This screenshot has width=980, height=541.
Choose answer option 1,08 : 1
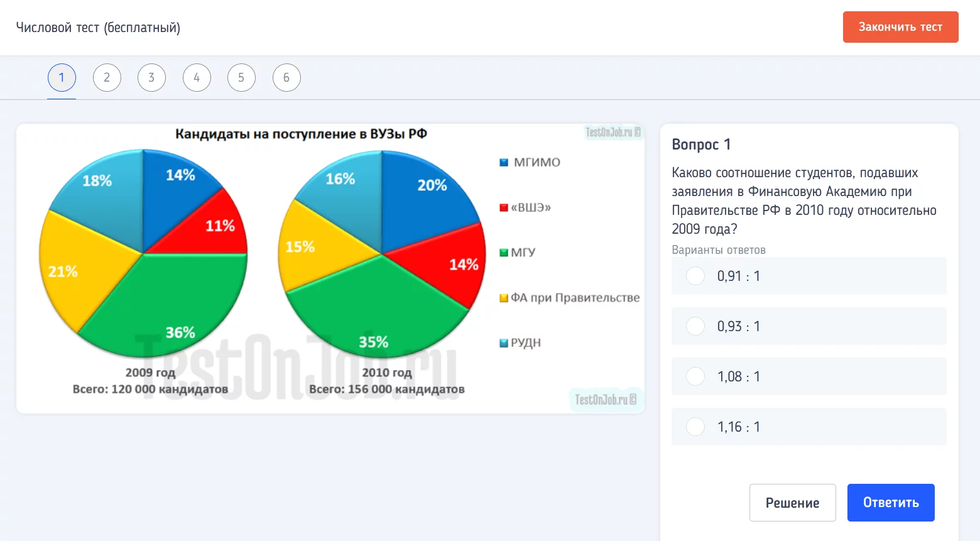(808, 376)
